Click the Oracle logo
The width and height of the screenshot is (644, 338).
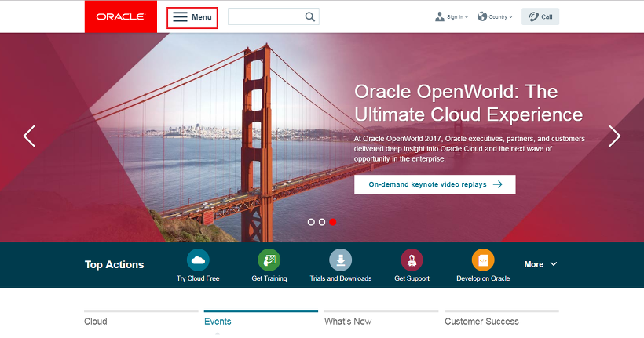121,16
